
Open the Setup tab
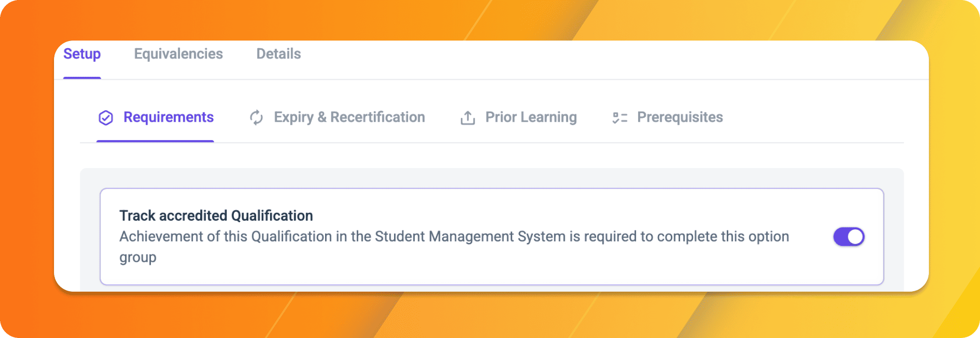(82, 54)
